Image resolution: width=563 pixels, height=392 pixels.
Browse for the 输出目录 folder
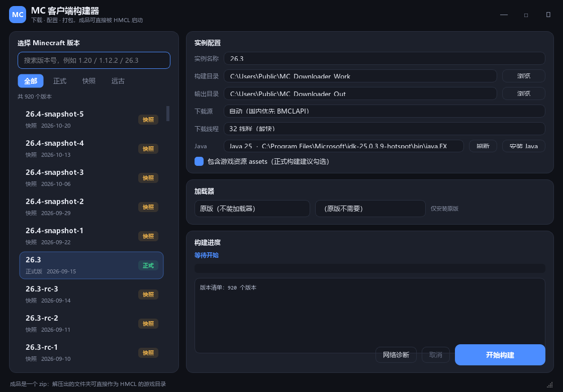[x=523, y=93]
